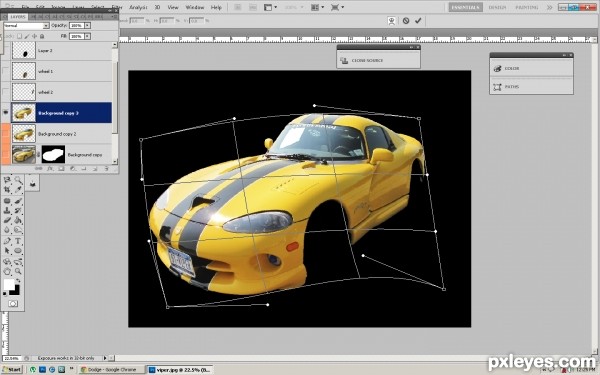
Task: Toggle lock image pixels
Action: [x=27, y=36]
